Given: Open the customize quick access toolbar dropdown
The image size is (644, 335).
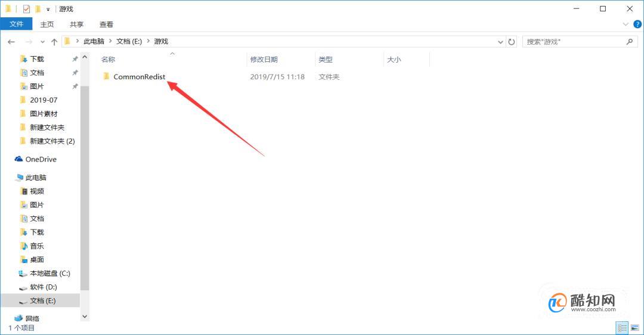Looking at the screenshot, I should coord(48,9).
